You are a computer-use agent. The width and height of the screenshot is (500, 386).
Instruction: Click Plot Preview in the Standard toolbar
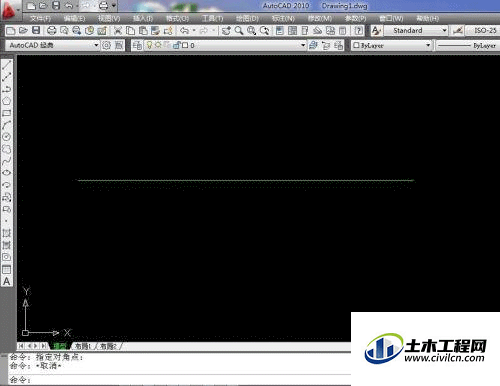click(64, 31)
